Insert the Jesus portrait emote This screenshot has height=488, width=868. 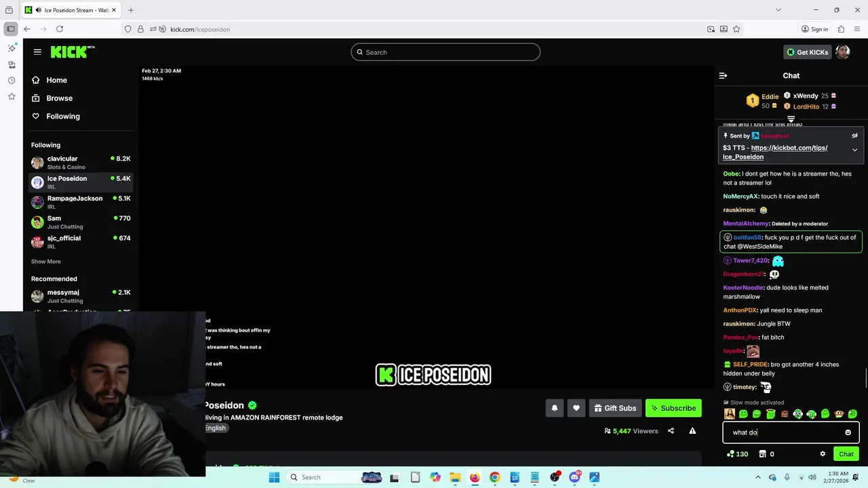(x=730, y=414)
